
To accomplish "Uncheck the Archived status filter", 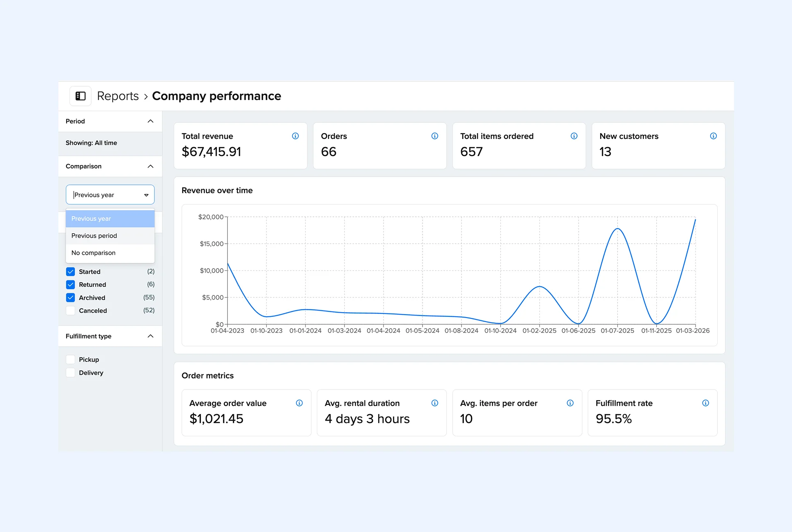I will tap(70, 297).
